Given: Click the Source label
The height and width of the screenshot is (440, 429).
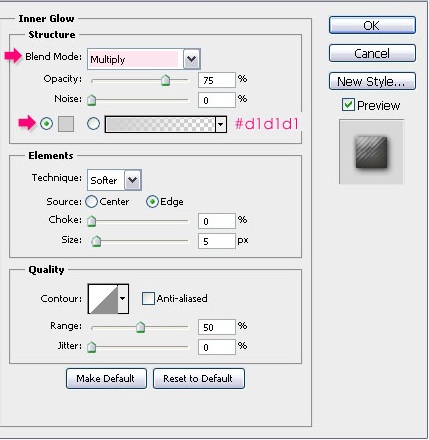Looking at the screenshot, I should click(64, 202).
